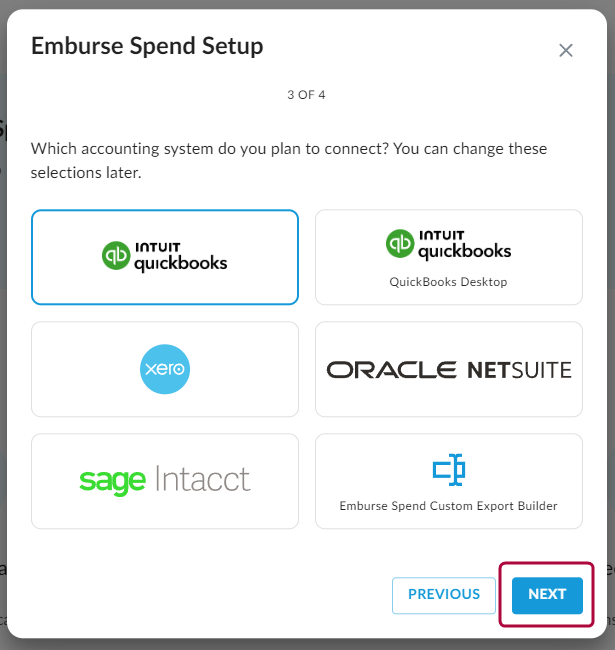615x650 pixels.
Task: Choose the Oracle NetSuite accounting option
Action: pyautogui.click(x=449, y=369)
